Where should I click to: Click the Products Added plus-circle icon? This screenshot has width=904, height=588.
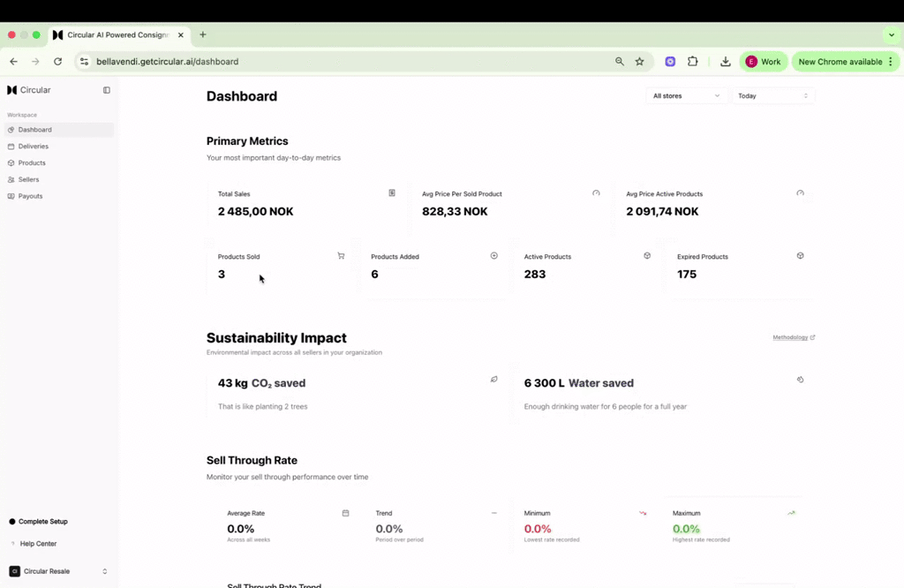494,255
